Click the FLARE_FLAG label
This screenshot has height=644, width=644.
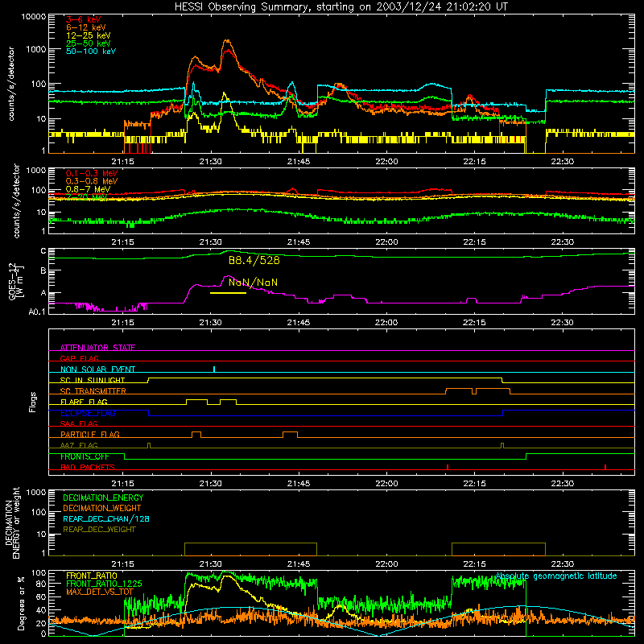coord(84,402)
